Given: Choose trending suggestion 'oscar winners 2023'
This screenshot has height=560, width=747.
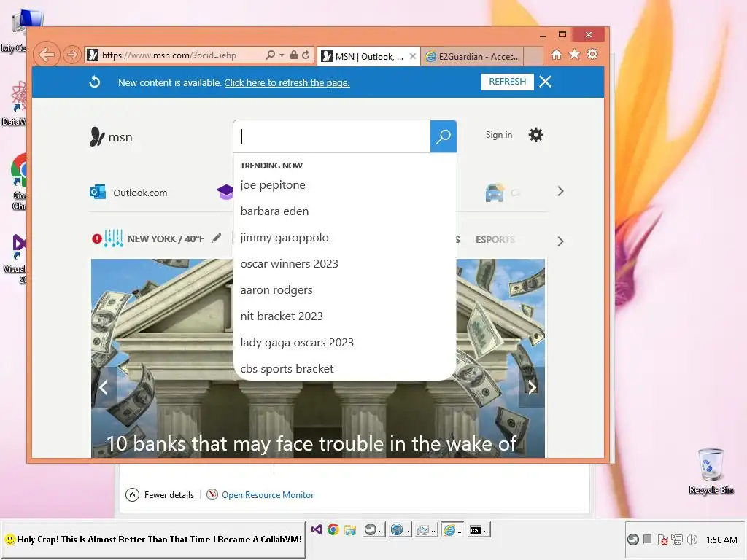Looking at the screenshot, I should pyautogui.click(x=289, y=264).
